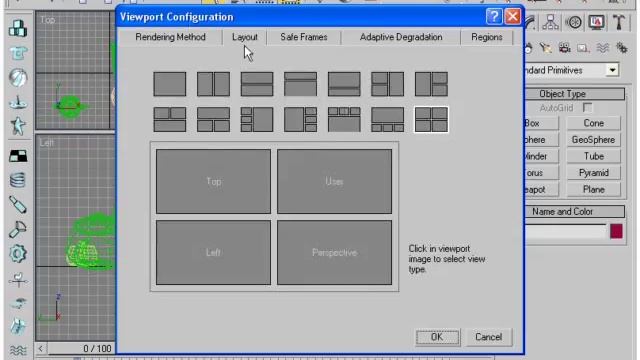Click the time slider showing 0 / 100

pos(81,349)
